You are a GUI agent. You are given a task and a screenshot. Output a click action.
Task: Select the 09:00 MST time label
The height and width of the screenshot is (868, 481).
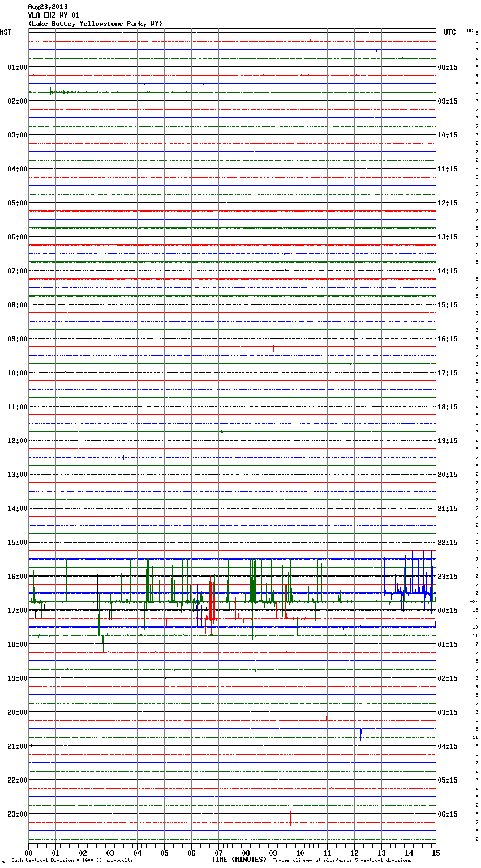tap(18, 339)
